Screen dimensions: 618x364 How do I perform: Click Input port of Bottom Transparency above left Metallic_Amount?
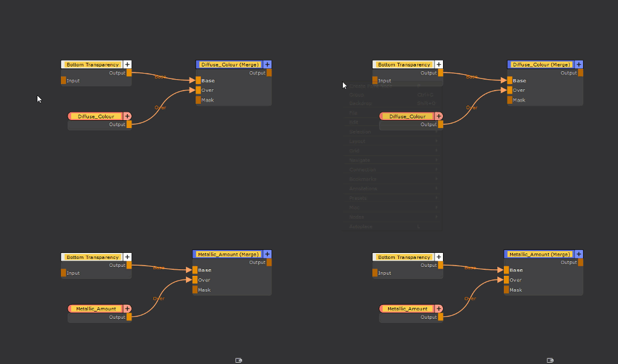63,273
